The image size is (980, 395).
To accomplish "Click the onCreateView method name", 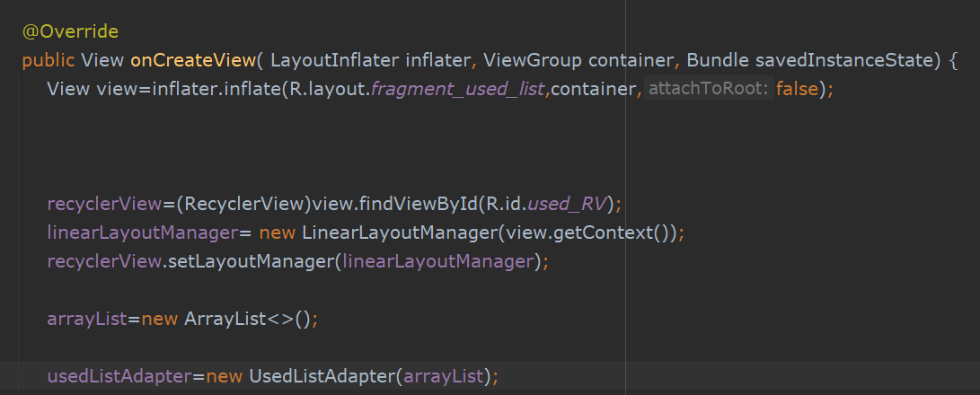I will (193, 61).
